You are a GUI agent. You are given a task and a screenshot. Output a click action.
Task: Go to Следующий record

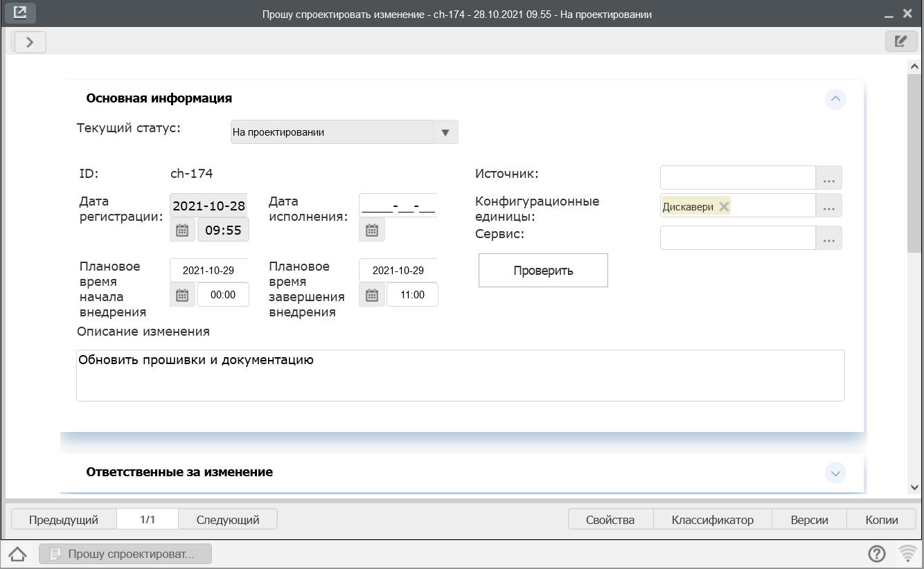click(228, 519)
